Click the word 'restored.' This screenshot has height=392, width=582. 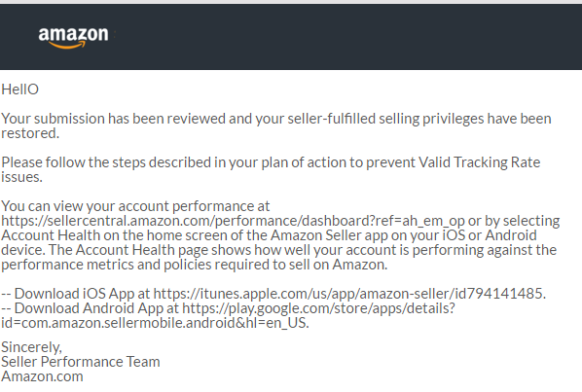point(30,133)
